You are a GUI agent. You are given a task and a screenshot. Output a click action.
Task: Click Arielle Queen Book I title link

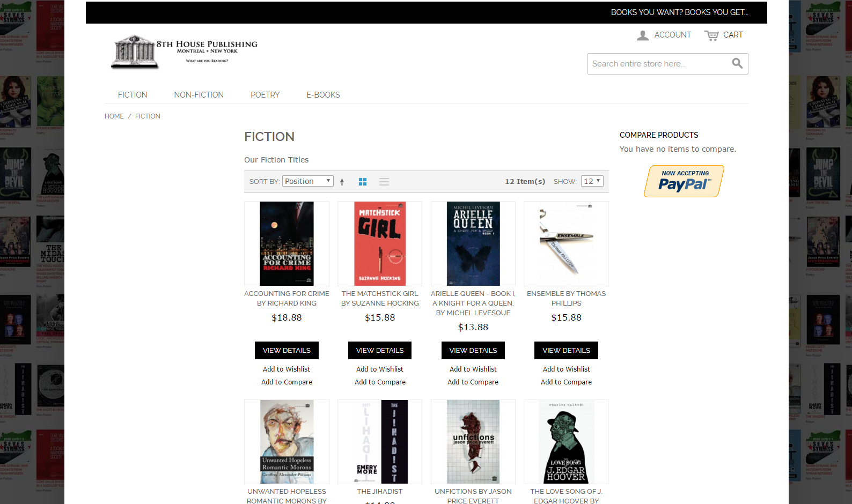point(473,303)
